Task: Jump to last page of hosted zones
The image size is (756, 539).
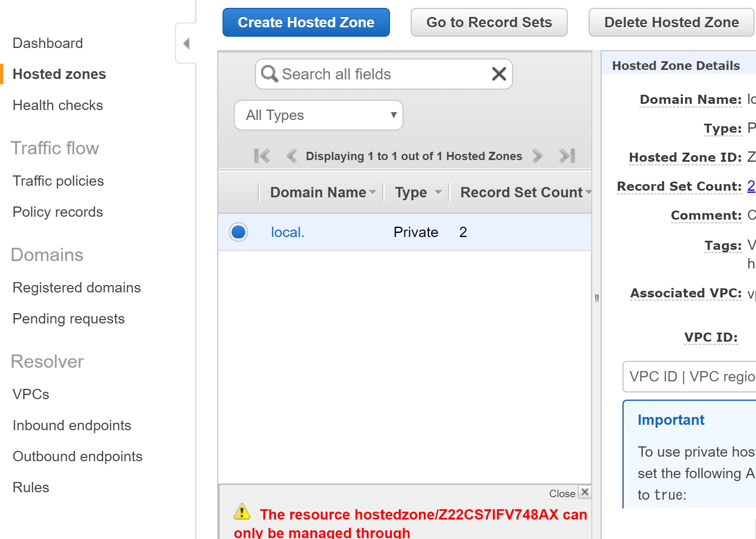Action: [x=567, y=156]
